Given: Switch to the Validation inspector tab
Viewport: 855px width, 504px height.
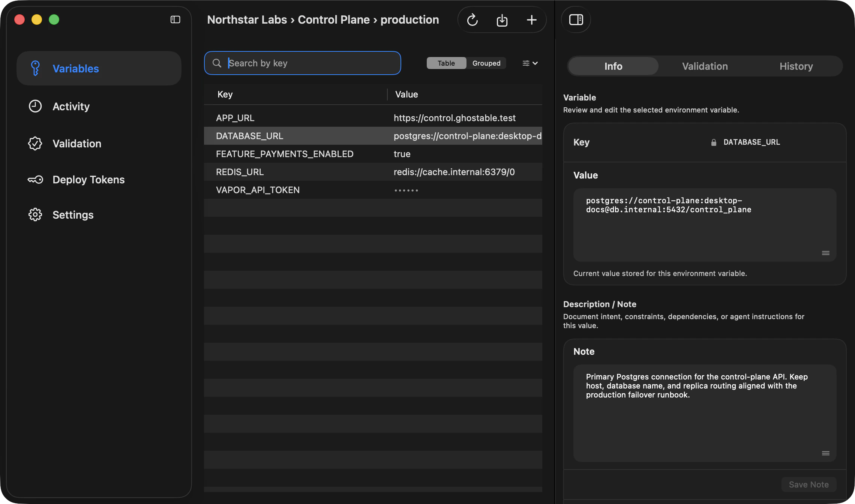Looking at the screenshot, I should pyautogui.click(x=705, y=66).
